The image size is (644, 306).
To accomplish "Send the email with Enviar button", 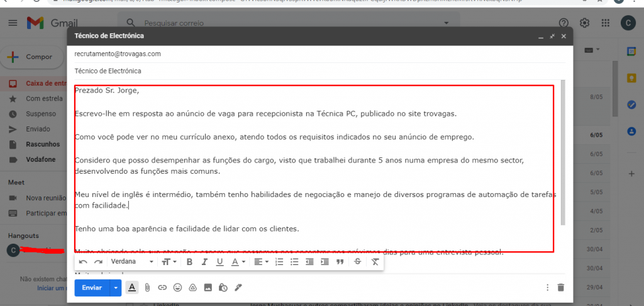I will pyautogui.click(x=92, y=288).
